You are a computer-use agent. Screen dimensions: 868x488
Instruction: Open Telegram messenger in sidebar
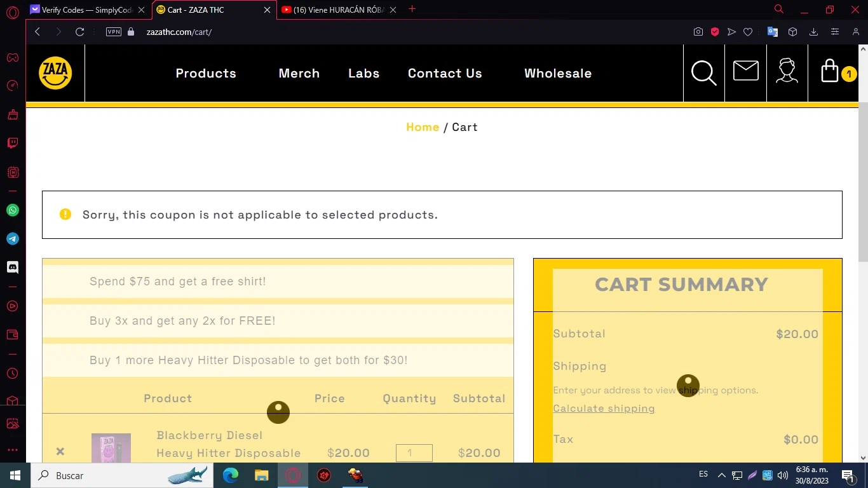point(13,239)
